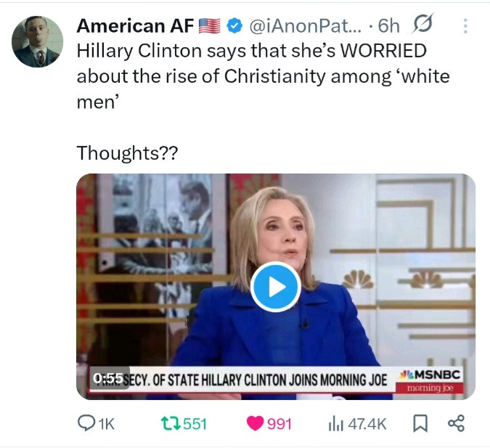Image resolution: width=490 pixels, height=448 pixels.
Task: Open the three-dot more options menu
Action: [465, 26]
